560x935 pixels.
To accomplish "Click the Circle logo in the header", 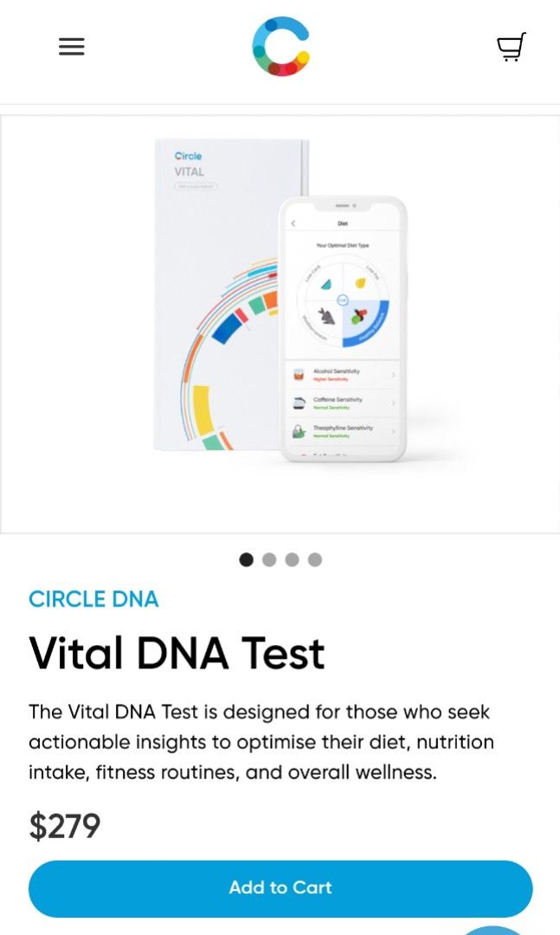I will pos(280,46).
